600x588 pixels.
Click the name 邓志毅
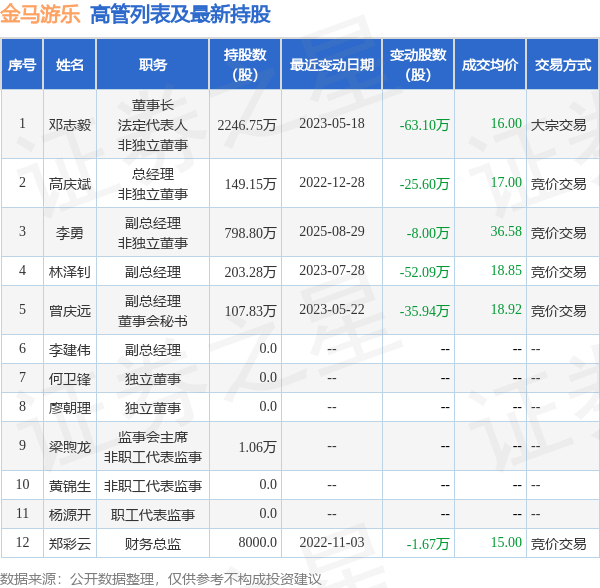(x=70, y=125)
